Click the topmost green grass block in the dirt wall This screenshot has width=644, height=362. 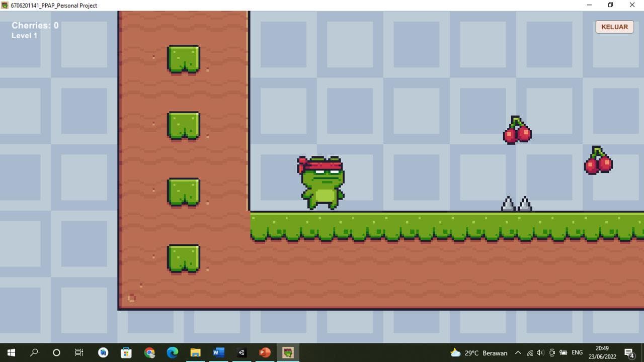pyautogui.click(x=184, y=59)
